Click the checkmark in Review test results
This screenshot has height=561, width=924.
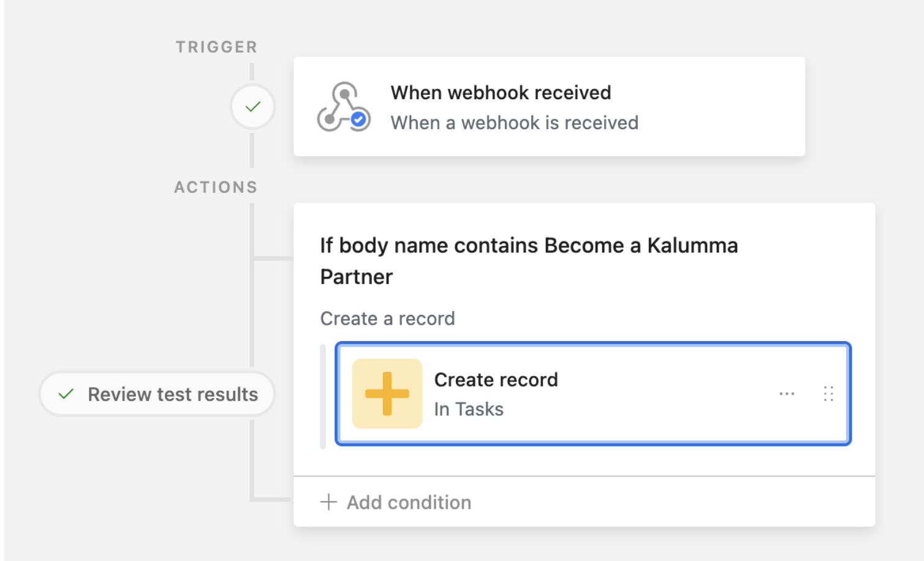(66, 394)
